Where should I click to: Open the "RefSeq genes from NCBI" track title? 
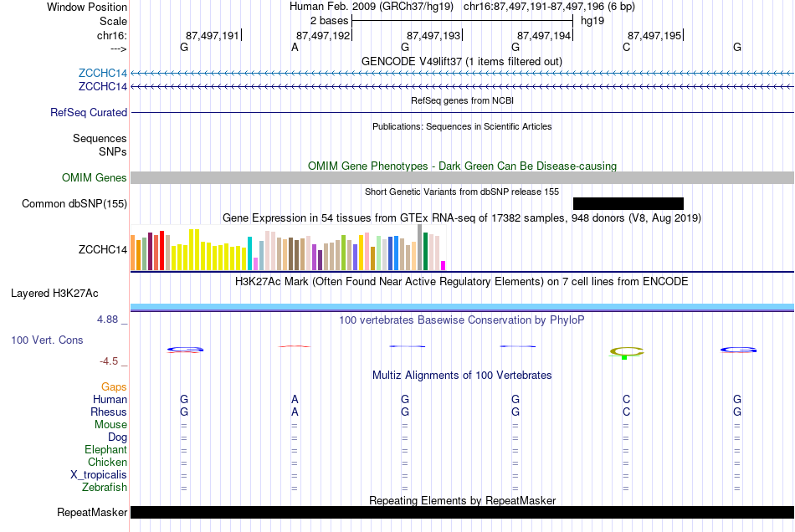[462, 100]
